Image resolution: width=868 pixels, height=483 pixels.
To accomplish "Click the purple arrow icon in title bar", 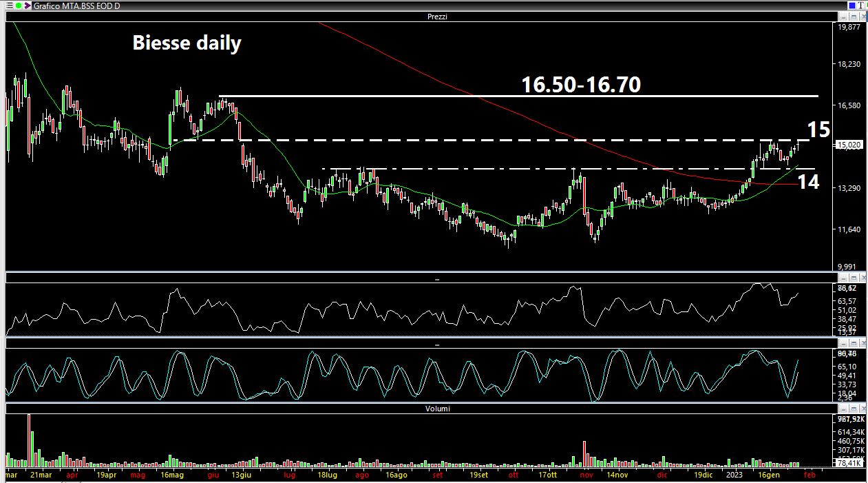I will pyautogui.click(x=27, y=6).
